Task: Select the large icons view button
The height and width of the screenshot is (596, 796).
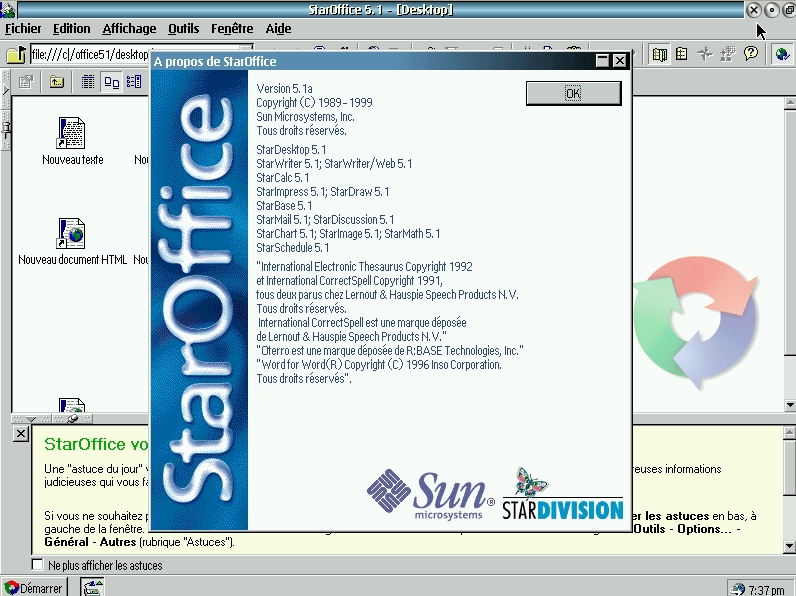Action: tap(111, 82)
